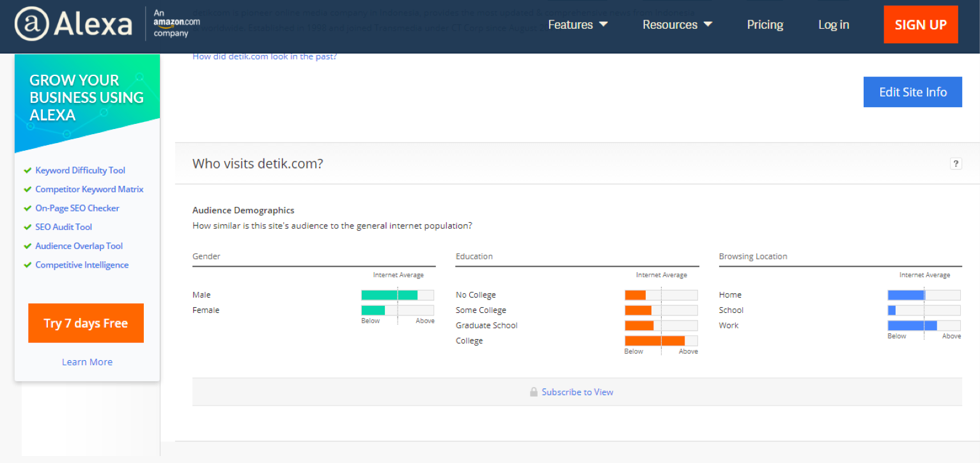Open the Learn More link

point(87,362)
